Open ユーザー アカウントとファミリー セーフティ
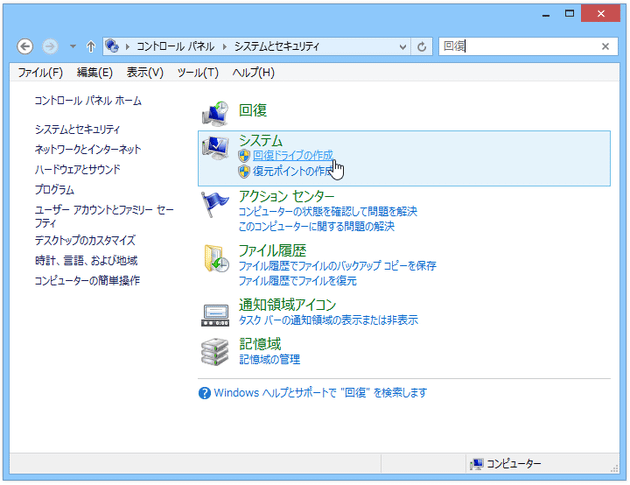The width and height of the screenshot is (630, 485). pos(104,216)
